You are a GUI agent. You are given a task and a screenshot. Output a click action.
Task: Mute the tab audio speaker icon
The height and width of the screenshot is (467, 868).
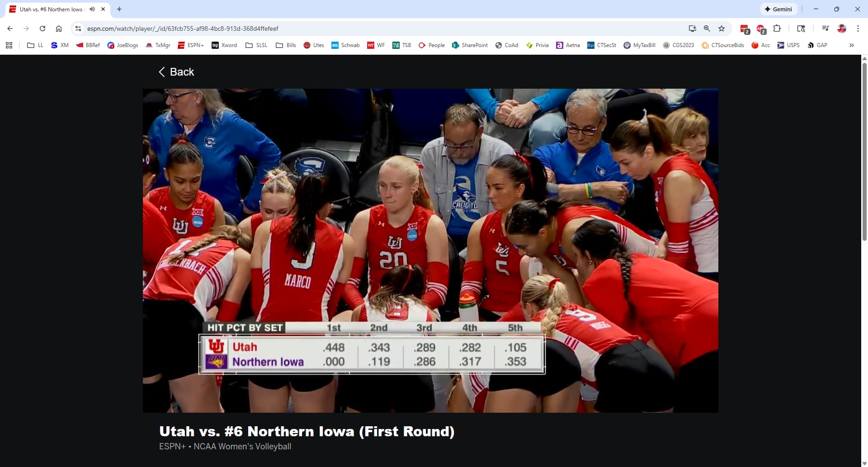[92, 9]
